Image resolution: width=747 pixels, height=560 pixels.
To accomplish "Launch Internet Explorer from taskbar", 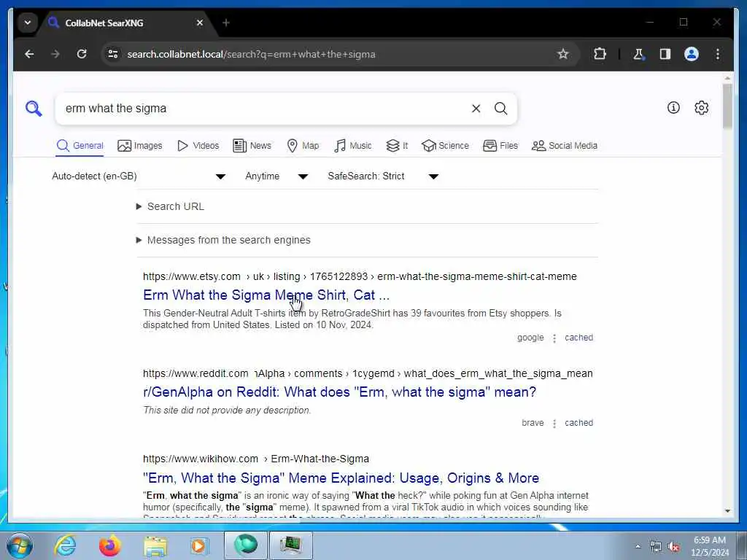I will 65,545.
